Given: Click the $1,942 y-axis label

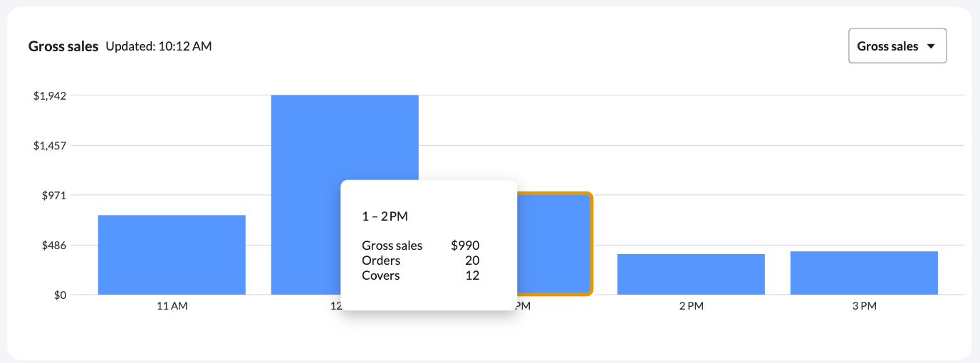Looking at the screenshot, I should coord(50,95).
